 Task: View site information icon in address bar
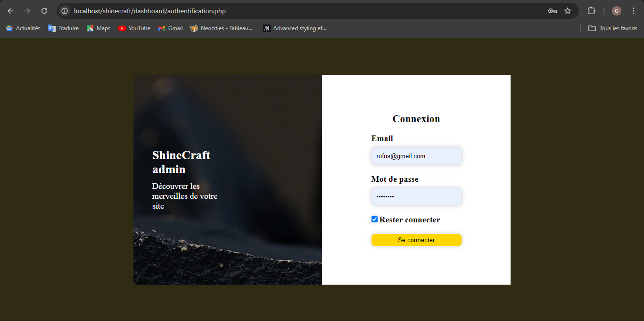click(65, 11)
